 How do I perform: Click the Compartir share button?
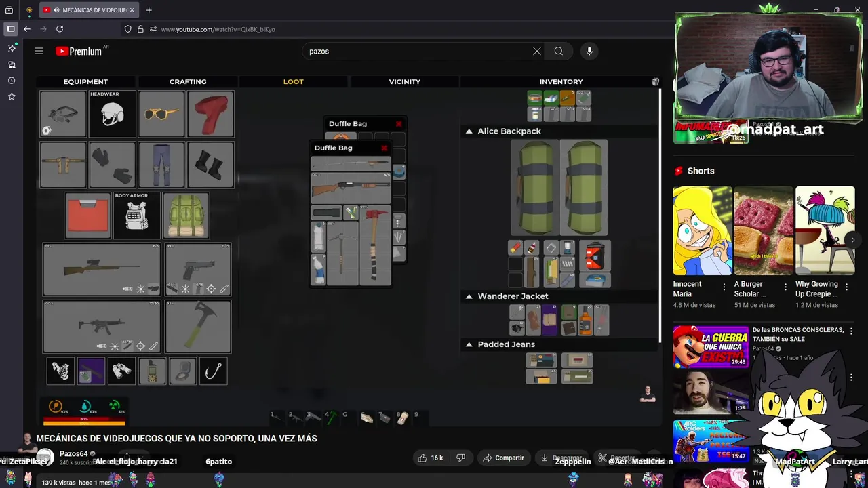click(503, 457)
